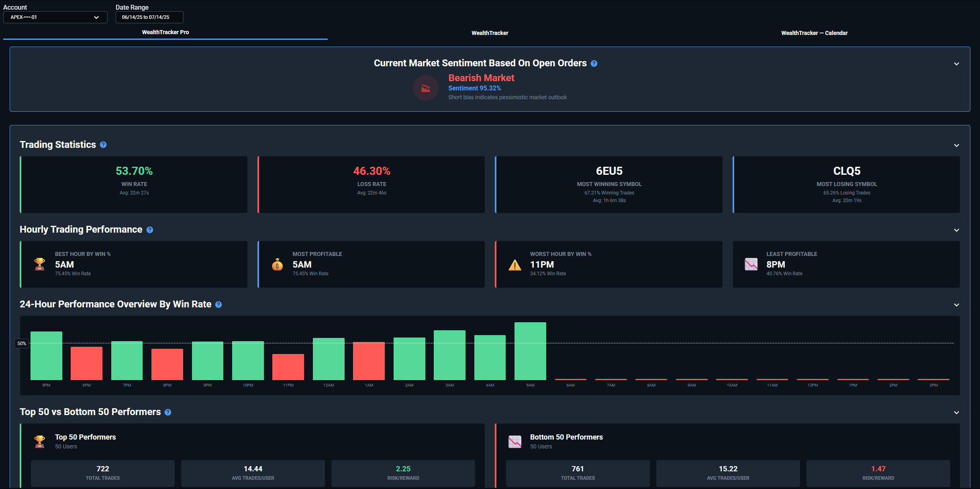Switch to the WealthTracker Pro tab
The image size is (980, 489).
(165, 32)
